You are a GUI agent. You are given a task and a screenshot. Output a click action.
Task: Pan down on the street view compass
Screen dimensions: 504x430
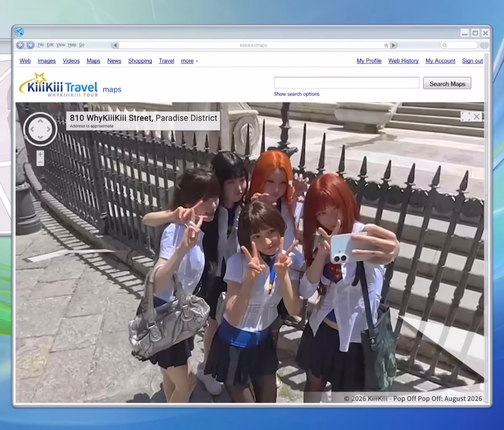(40, 137)
